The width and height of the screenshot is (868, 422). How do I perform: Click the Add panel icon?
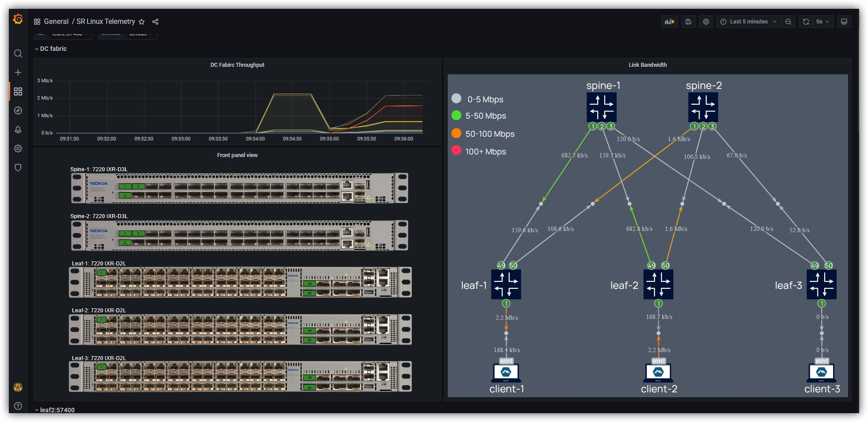670,22
